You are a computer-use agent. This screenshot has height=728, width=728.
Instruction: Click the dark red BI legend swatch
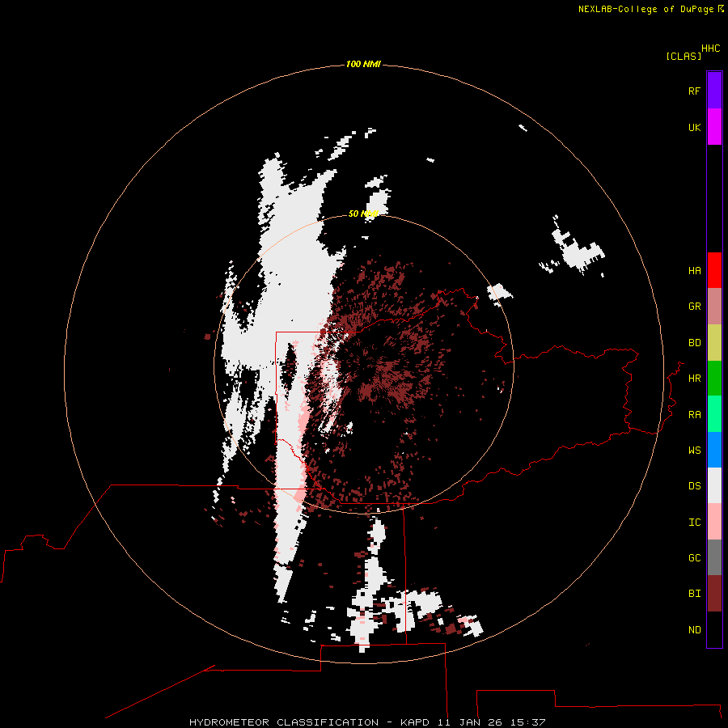coord(714,594)
